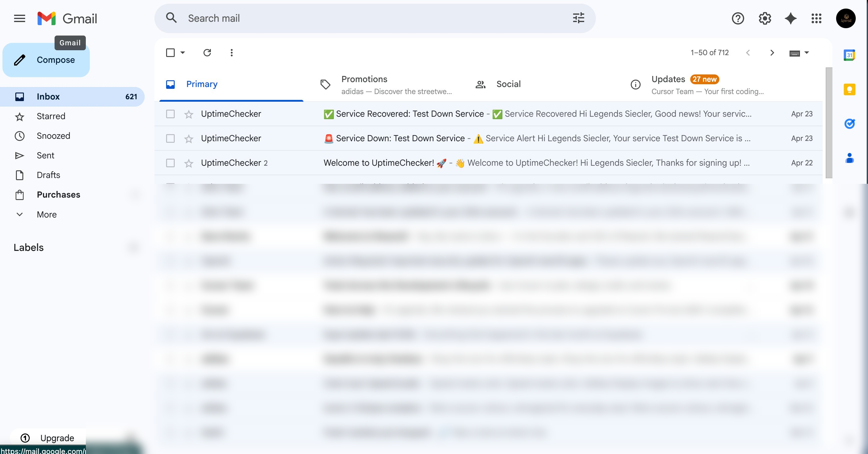Open Settings gear icon
This screenshot has height=454, width=868.
(764, 18)
